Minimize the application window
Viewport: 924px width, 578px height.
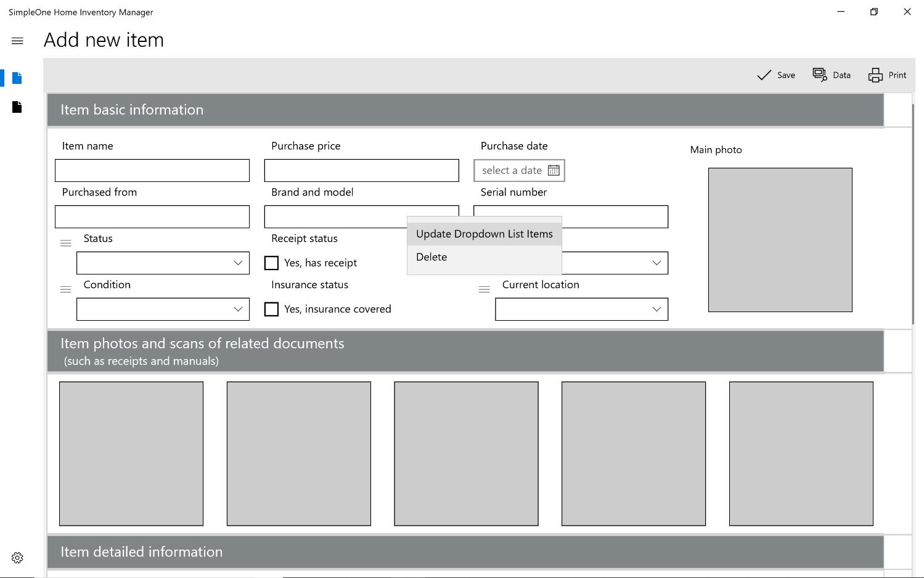(x=841, y=12)
